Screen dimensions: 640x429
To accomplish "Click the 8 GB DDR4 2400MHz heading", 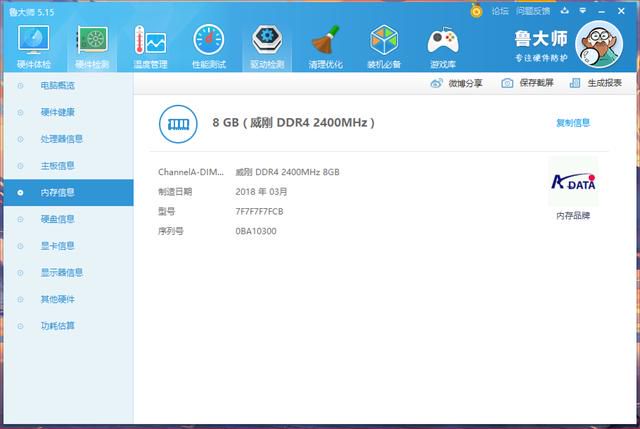I will click(293, 122).
